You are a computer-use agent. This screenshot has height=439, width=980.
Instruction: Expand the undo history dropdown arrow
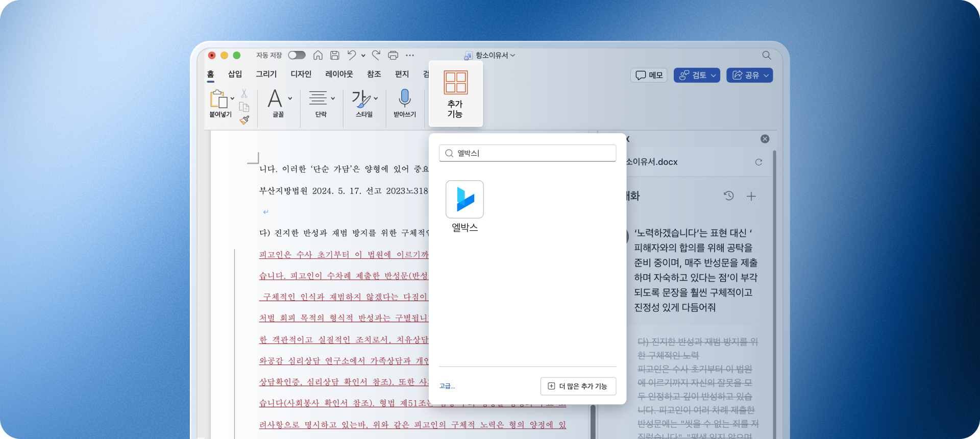coord(363,56)
